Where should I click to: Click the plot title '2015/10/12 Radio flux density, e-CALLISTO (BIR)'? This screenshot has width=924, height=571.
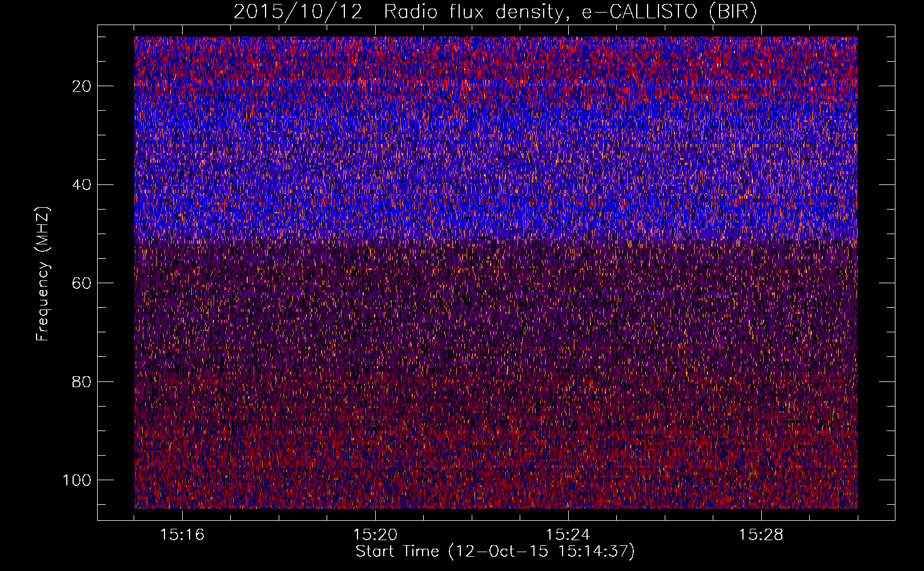[495, 12]
